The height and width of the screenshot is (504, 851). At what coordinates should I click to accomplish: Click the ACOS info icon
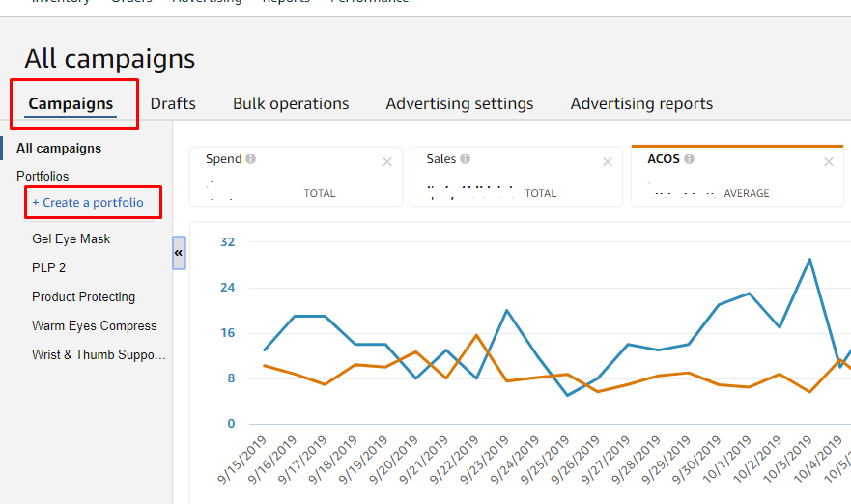click(x=689, y=159)
